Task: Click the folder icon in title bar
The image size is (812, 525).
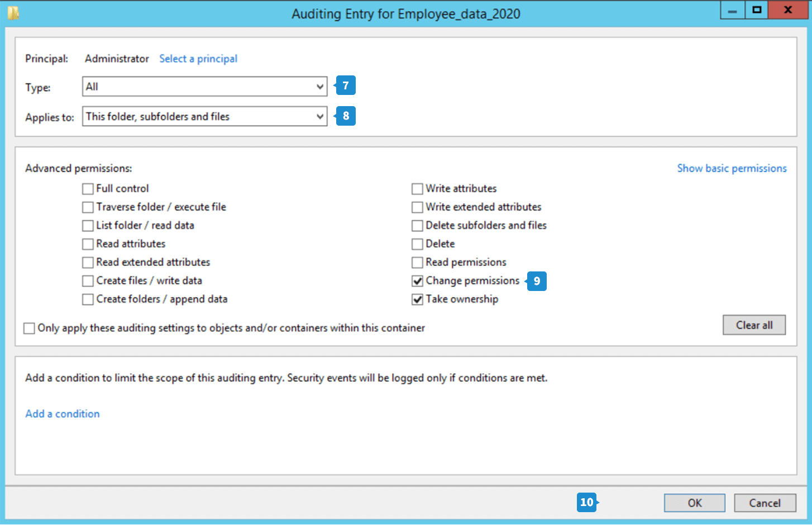Action: tap(13, 13)
